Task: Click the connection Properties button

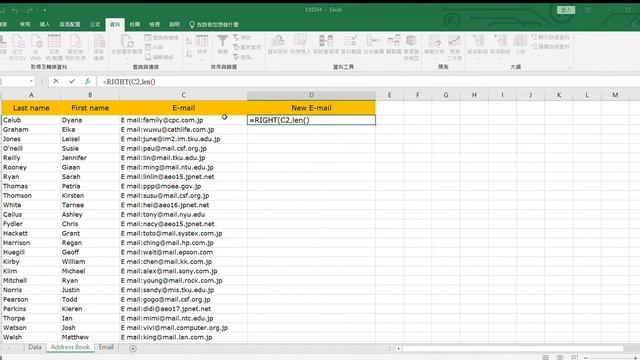Action: coord(154,47)
